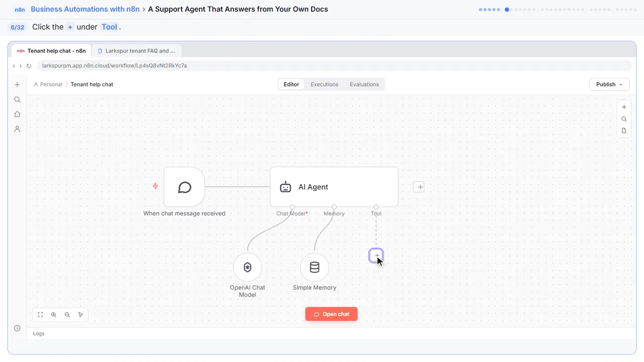The image size is (644, 362).
Task: Click the Chat Model connector diamond
Action: point(292,207)
